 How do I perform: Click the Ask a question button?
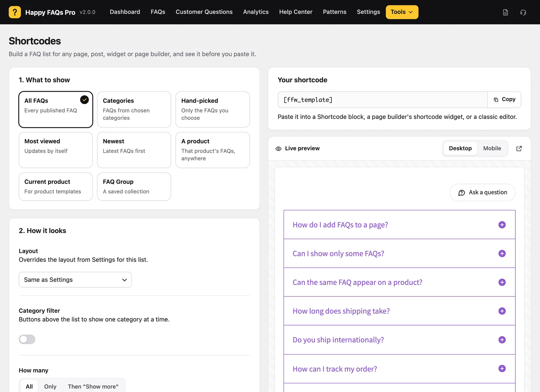pyautogui.click(x=482, y=192)
